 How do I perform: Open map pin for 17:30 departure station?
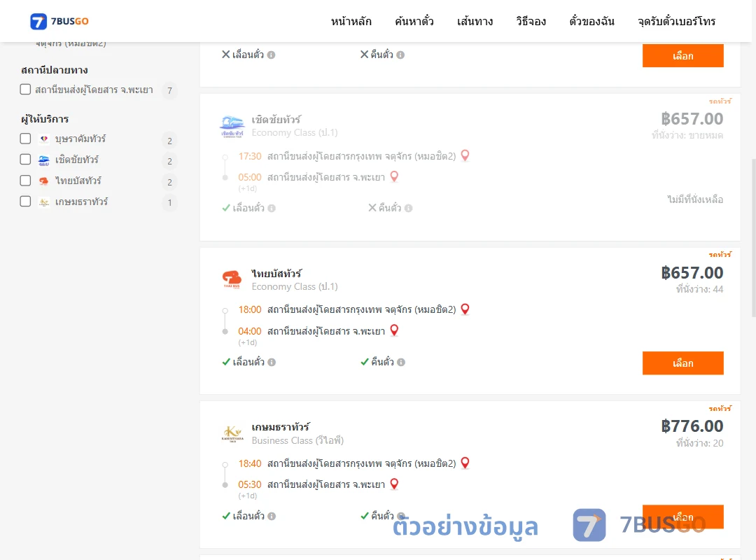click(465, 155)
